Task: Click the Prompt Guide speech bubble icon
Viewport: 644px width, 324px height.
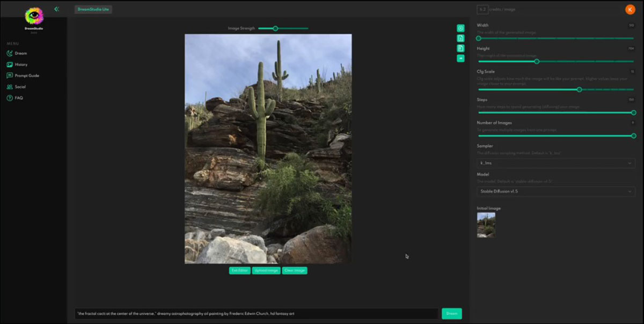Action: [x=10, y=76]
